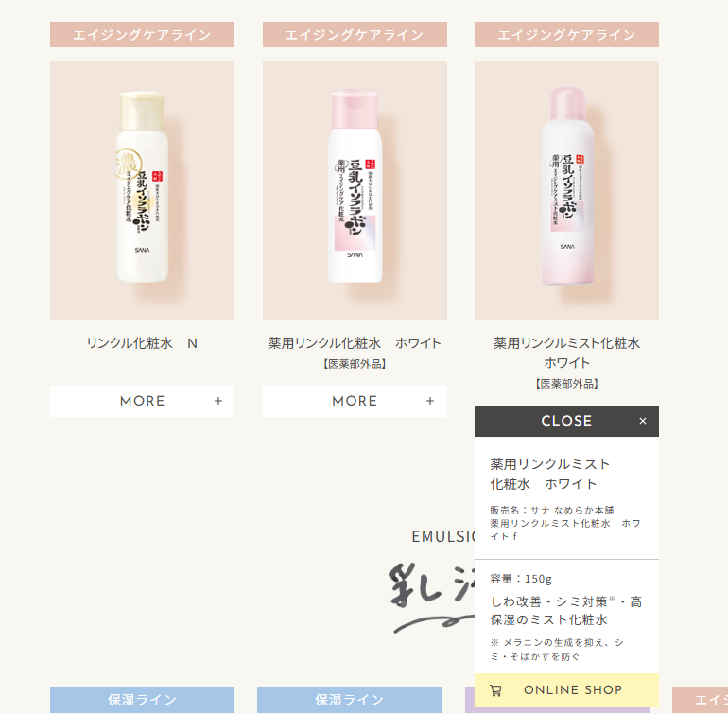This screenshot has width=728, height=714.
Task: Click the first エイジングケアライン label
Action: 142,34
